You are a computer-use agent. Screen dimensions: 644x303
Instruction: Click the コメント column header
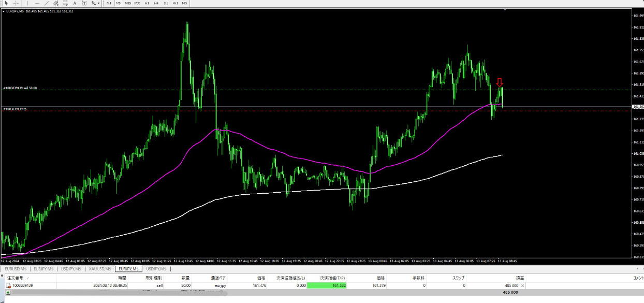pyautogui.click(x=638, y=278)
